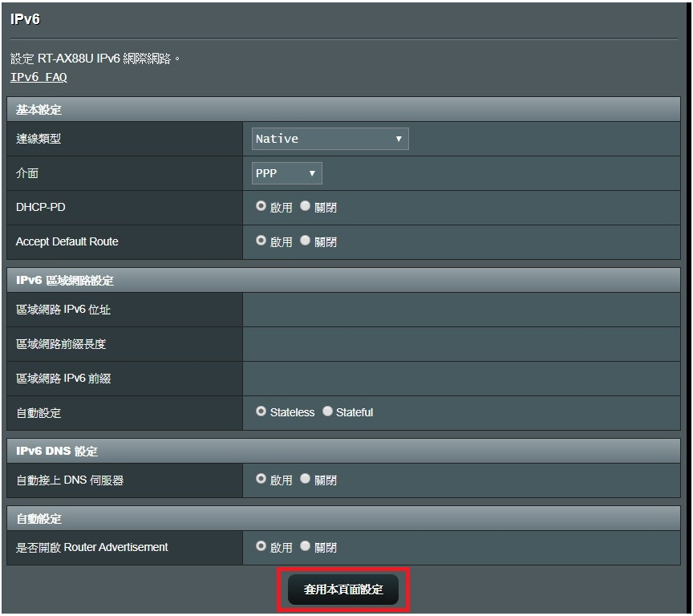Click the 介面 label
Viewport: 693px width, 616px height.
[27, 173]
